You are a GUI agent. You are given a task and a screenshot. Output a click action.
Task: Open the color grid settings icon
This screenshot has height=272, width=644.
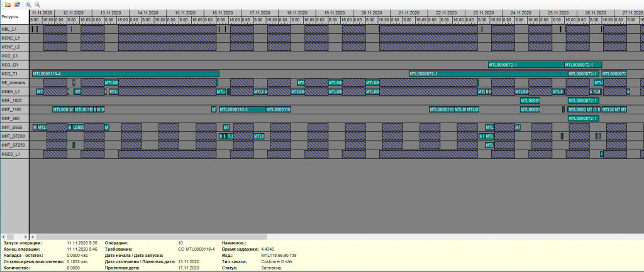[x=16, y=4]
